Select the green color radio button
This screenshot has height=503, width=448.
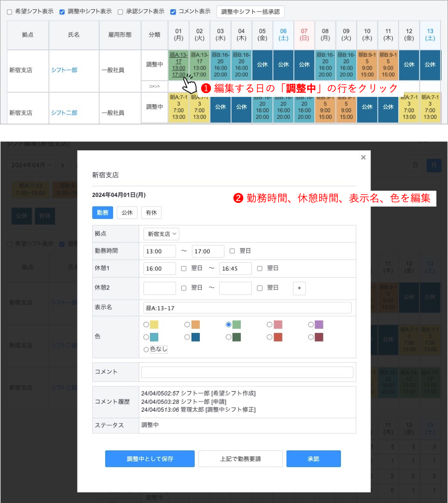click(229, 325)
